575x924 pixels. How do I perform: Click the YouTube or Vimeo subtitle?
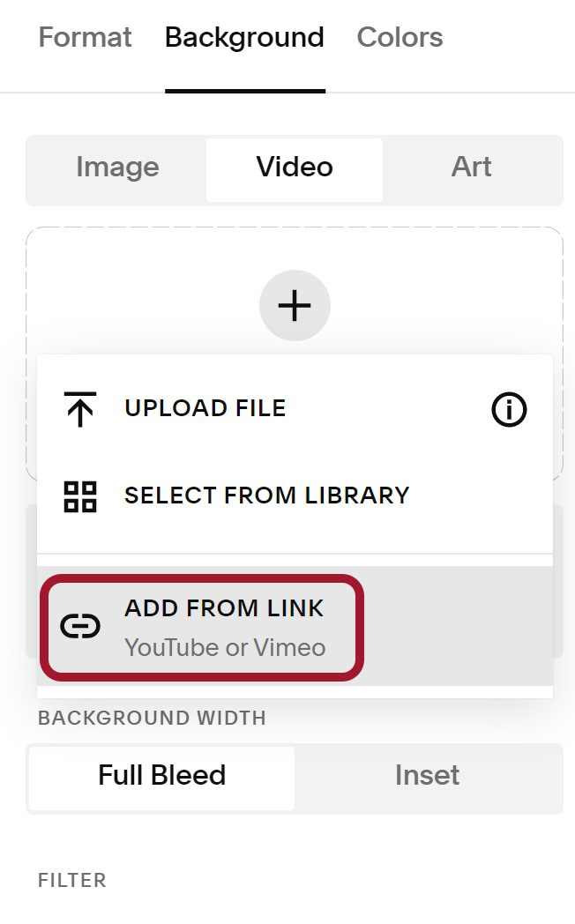point(225,648)
